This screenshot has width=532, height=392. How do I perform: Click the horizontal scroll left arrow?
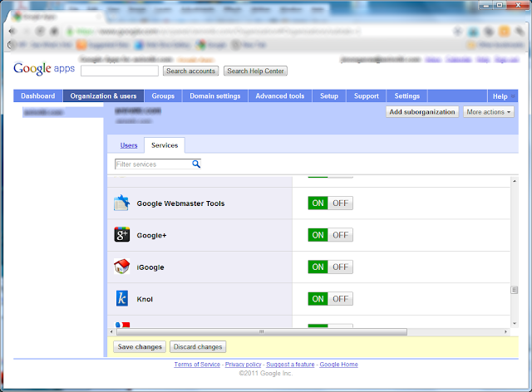(x=111, y=331)
